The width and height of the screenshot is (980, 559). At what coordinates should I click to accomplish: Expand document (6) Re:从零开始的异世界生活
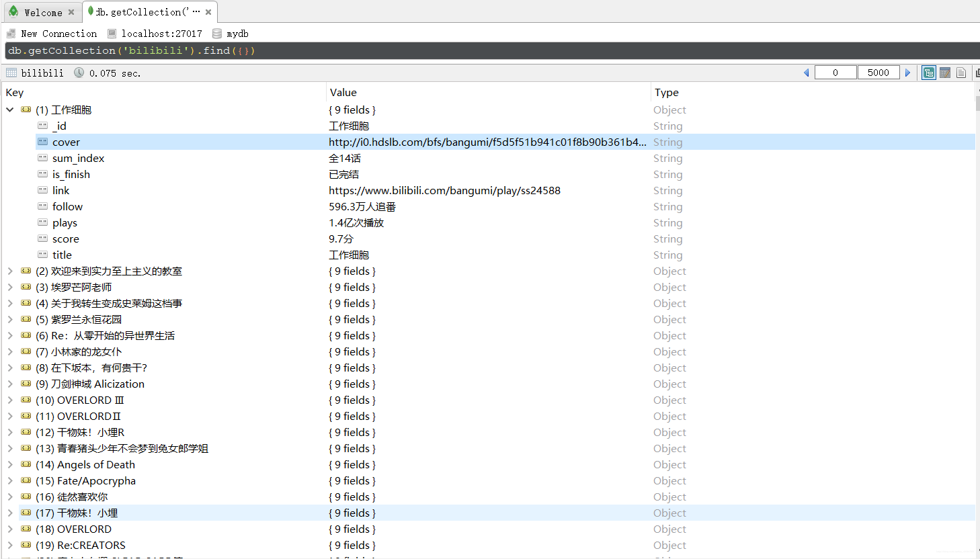pos(10,335)
